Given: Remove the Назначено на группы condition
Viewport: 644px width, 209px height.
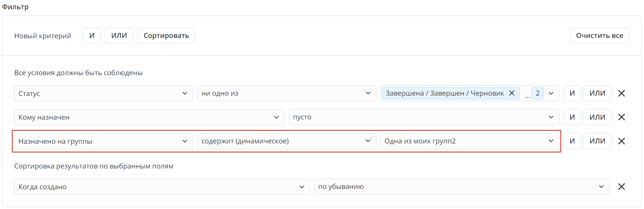Looking at the screenshot, I should pos(621,141).
